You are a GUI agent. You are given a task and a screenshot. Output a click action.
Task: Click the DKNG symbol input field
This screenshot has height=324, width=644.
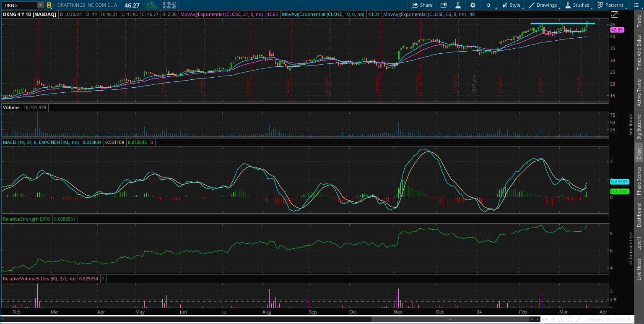(20, 5)
